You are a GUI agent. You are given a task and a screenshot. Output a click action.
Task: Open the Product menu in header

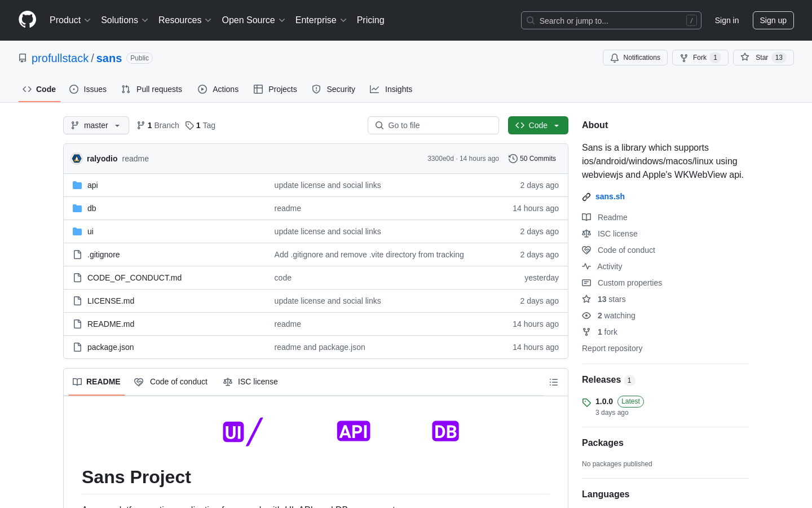(70, 20)
